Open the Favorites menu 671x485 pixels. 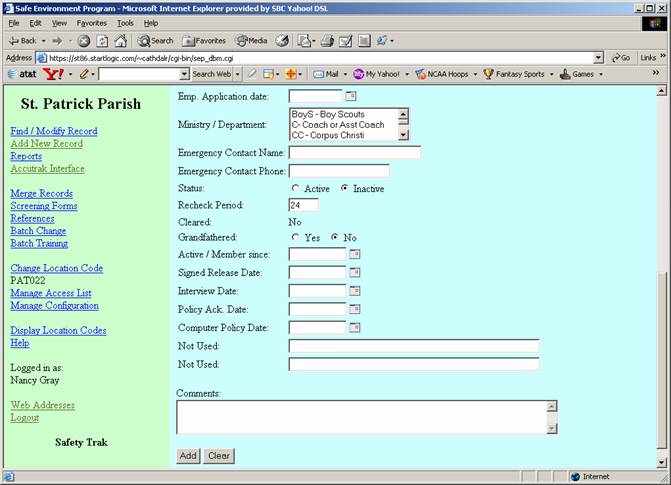pyautogui.click(x=91, y=22)
